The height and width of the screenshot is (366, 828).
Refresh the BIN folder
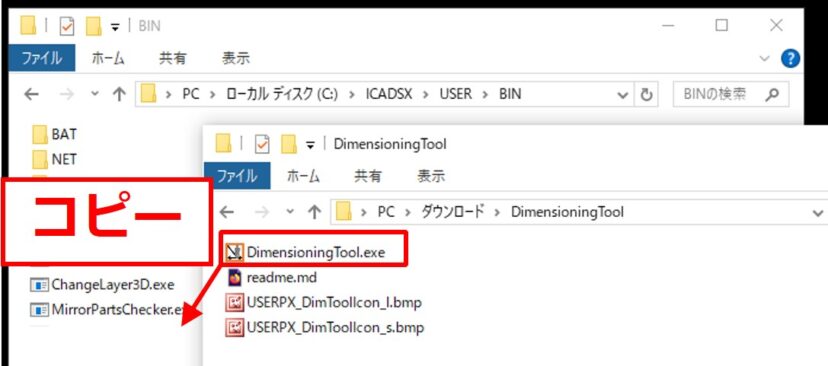click(x=646, y=95)
